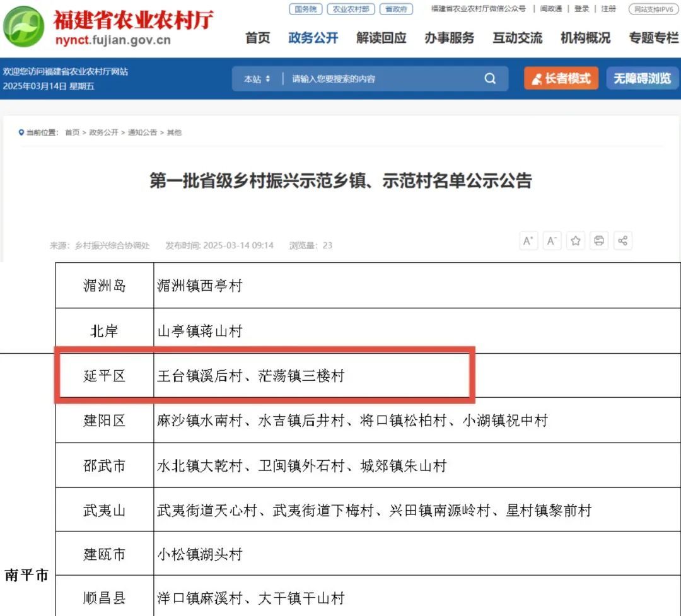Click the Fujian agriculture department logo
Viewport: 681px width, 616px height.
click(24, 30)
